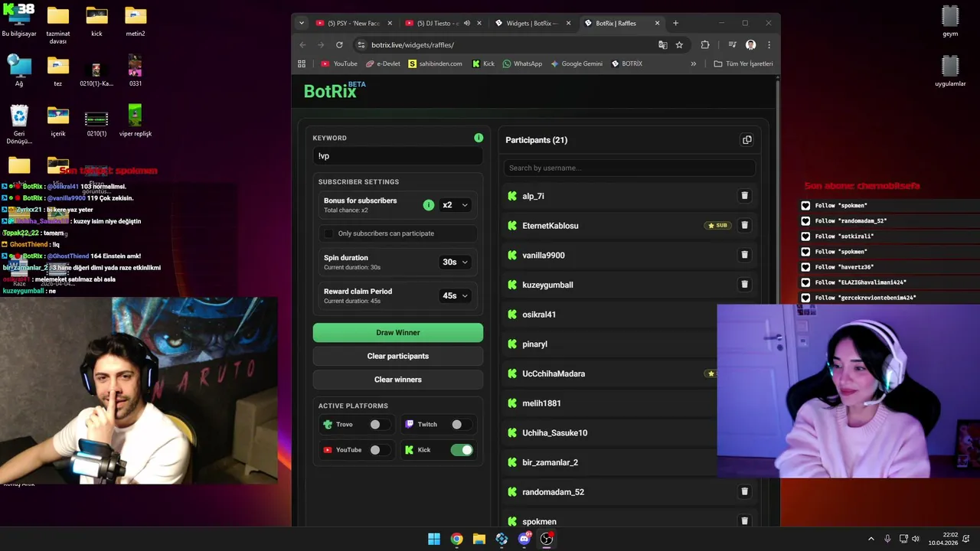Delete participant alp_7i with trash icon
This screenshot has height=551, width=980.
744,196
